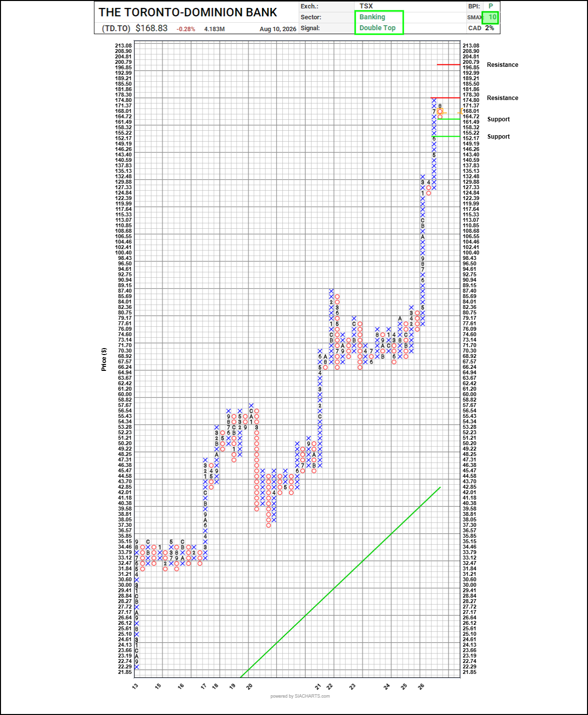This screenshot has width=588, height=715.
Task: Click the CAD currency label
Action: pyautogui.click(x=475, y=28)
